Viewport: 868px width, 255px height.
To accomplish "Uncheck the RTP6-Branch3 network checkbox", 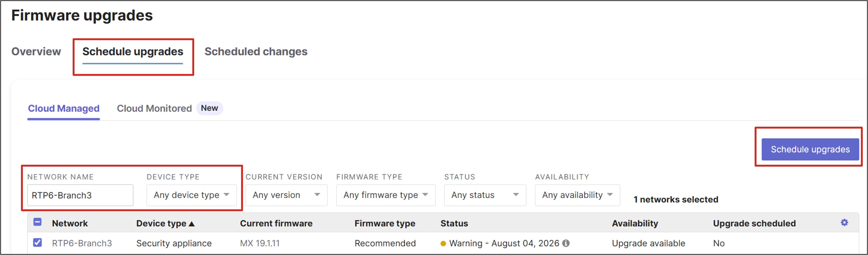I will 38,242.
